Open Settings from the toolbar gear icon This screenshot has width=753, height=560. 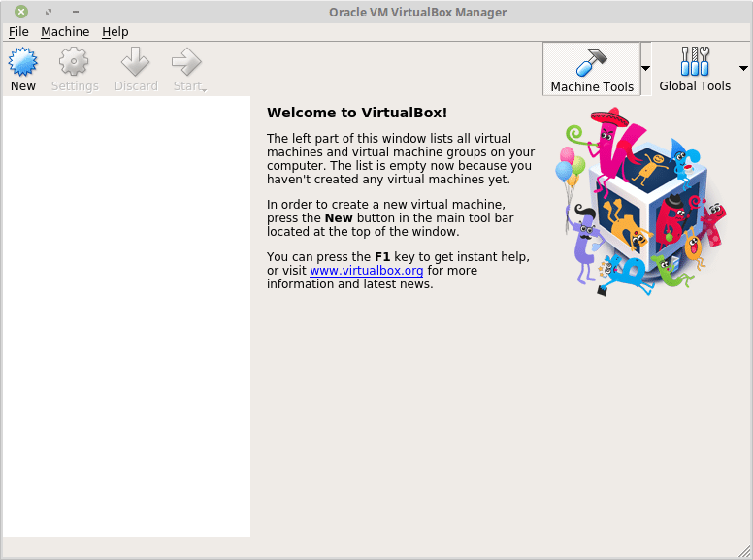pos(75,63)
